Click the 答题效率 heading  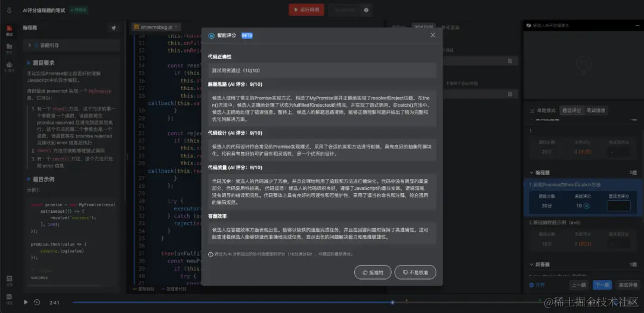pos(218,216)
